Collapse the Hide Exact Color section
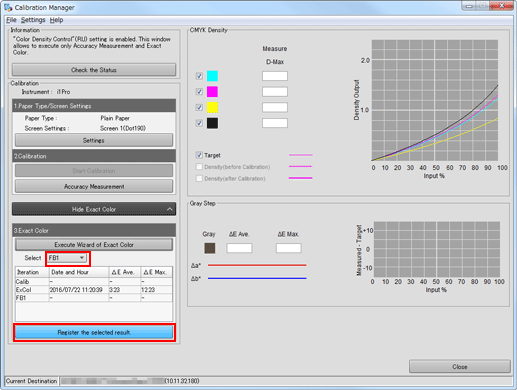Image resolution: width=517 pixels, height=390 pixels. pyautogui.click(x=94, y=209)
